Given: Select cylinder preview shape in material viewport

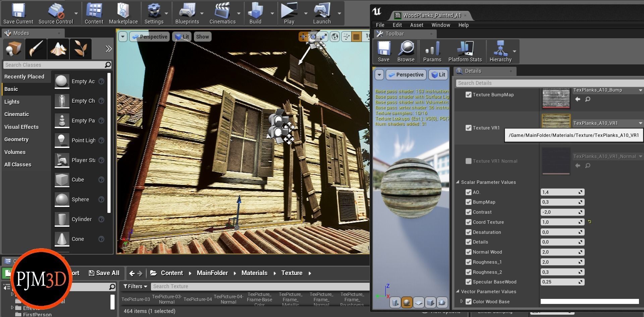Looking at the screenshot, I should (395, 303).
